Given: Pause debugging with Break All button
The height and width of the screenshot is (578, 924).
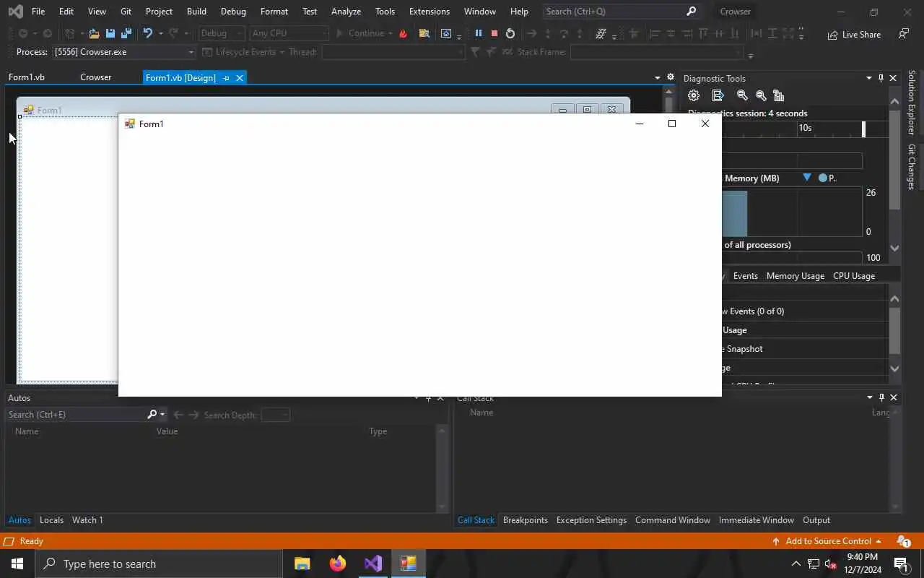Looking at the screenshot, I should pos(478,33).
